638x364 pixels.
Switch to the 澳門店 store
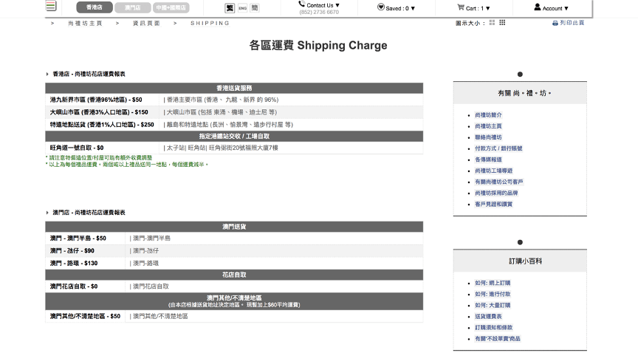point(133,7)
